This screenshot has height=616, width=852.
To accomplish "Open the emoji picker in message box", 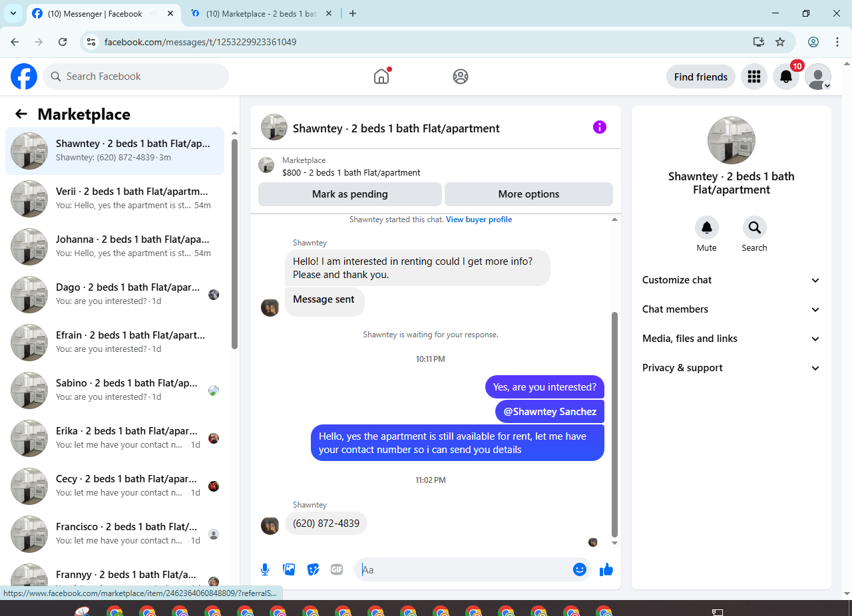I will pos(580,569).
